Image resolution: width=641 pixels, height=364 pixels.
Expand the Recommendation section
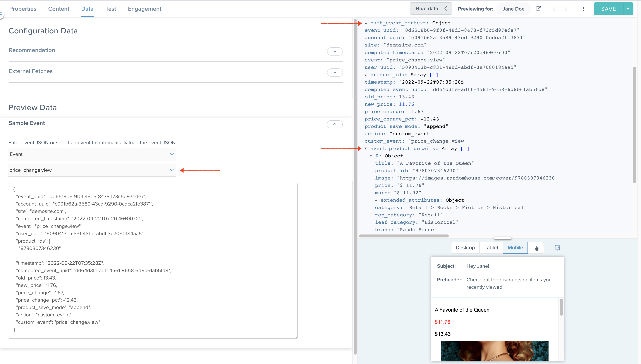point(335,51)
